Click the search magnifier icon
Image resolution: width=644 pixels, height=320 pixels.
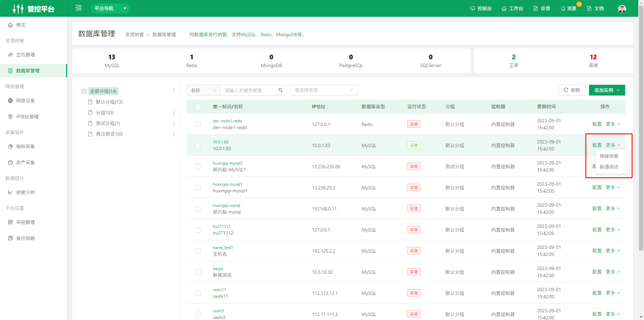(281, 90)
